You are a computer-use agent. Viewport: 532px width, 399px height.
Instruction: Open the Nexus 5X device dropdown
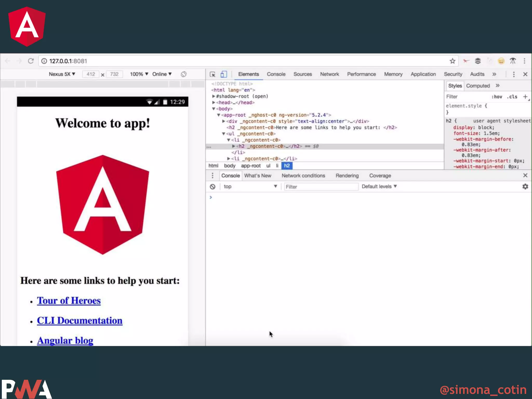point(62,74)
